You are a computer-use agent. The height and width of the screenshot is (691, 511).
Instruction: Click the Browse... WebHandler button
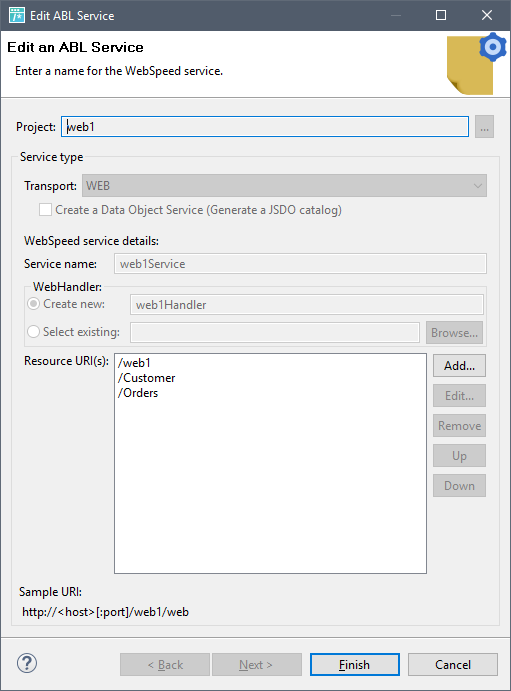454,333
